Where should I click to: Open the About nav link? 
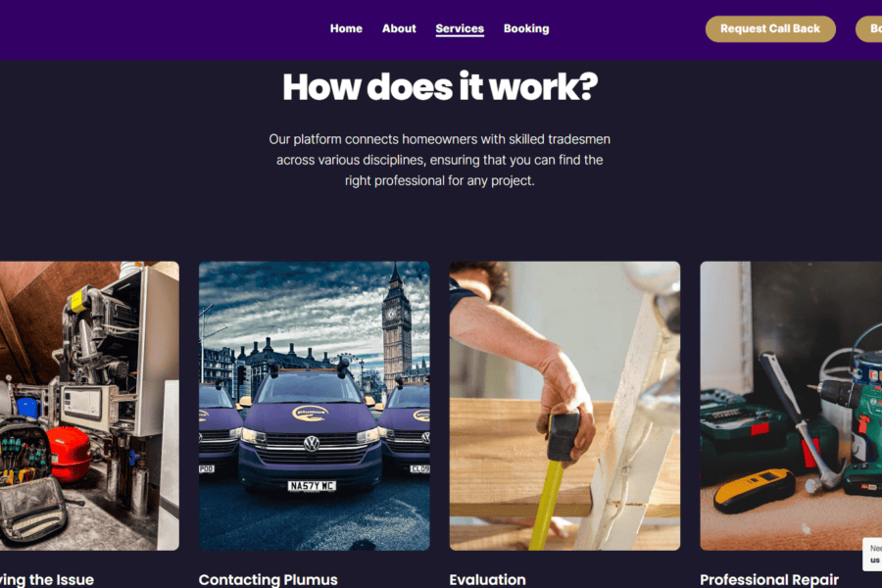tap(399, 28)
